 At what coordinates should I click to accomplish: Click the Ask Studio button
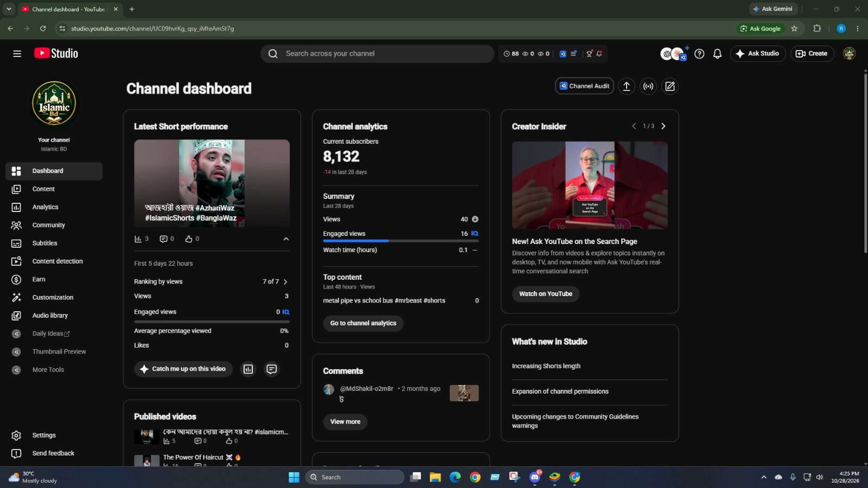[x=758, y=54]
